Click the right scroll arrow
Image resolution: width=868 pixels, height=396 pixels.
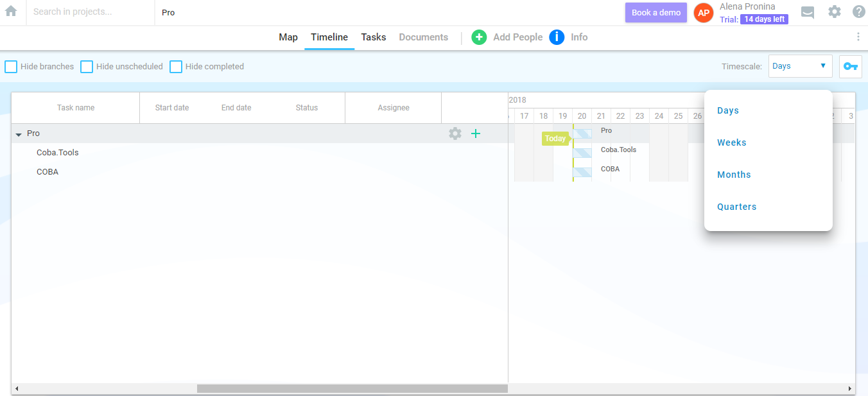[850, 388]
